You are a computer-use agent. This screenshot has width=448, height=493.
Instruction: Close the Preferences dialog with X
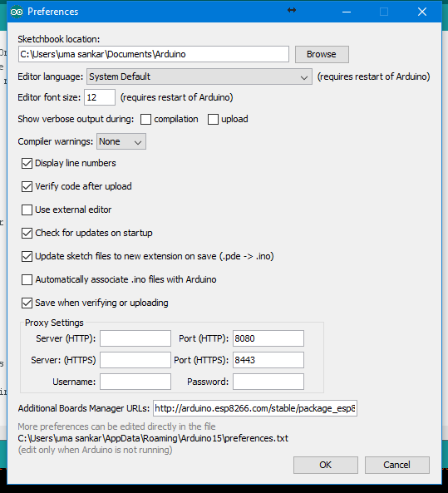click(422, 12)
